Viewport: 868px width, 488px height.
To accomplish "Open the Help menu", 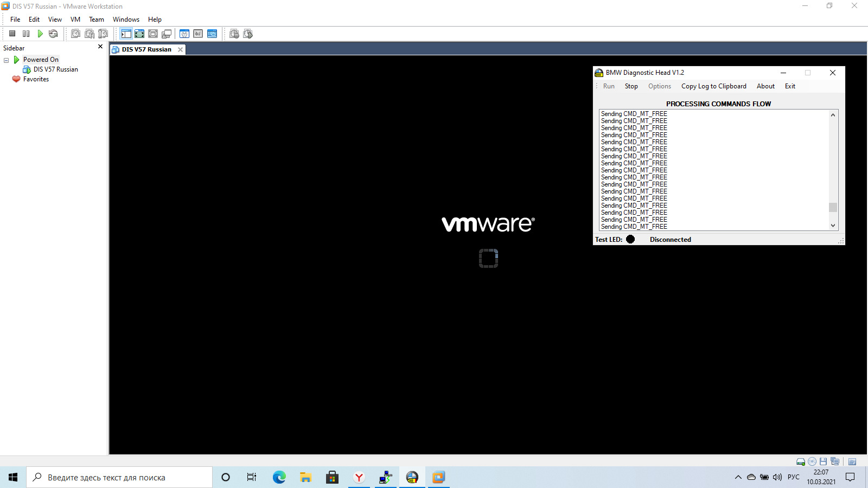I will (155, 20).
